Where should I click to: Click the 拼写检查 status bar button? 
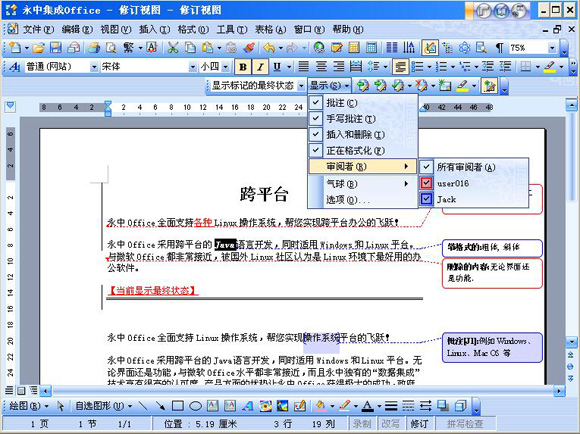point(465,424)
